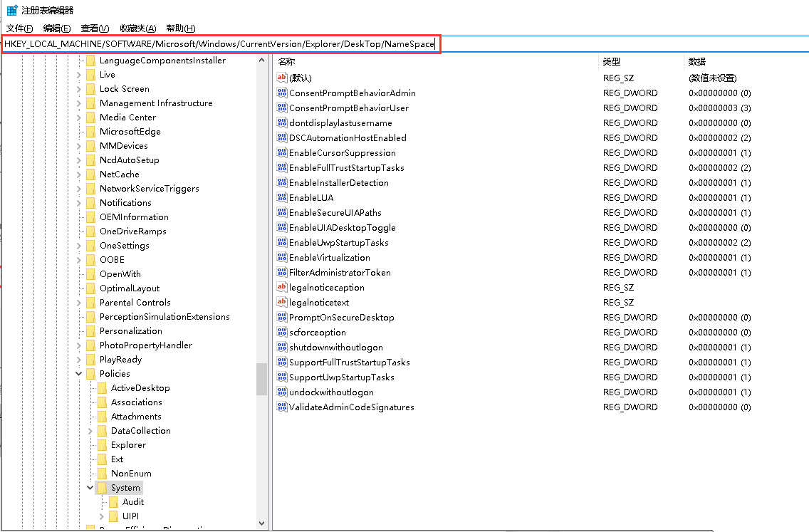The width and height of the screenshot is (809, 532).
Task: Select the EnableUIADesktopToggle value name
Action: point(343,228)
